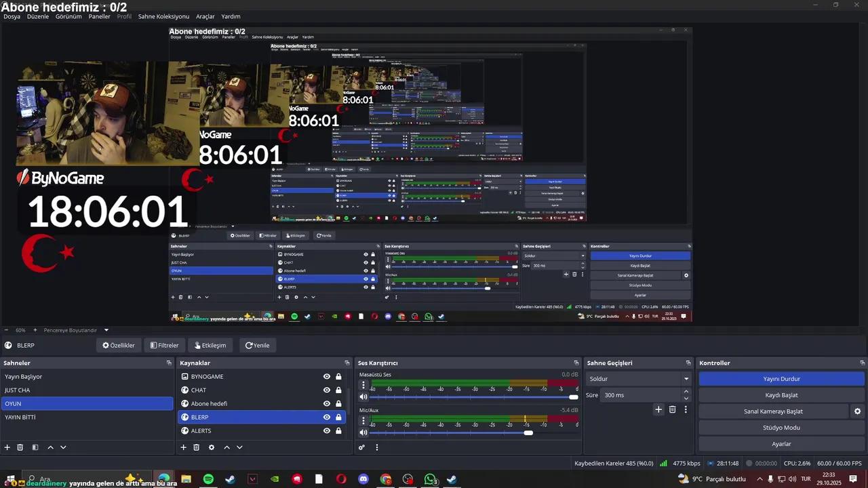The height and width of the screenshot is (488, 868).
Task: Undock the Sahne Geçişleri panel
Action: (x=688, y=363)
